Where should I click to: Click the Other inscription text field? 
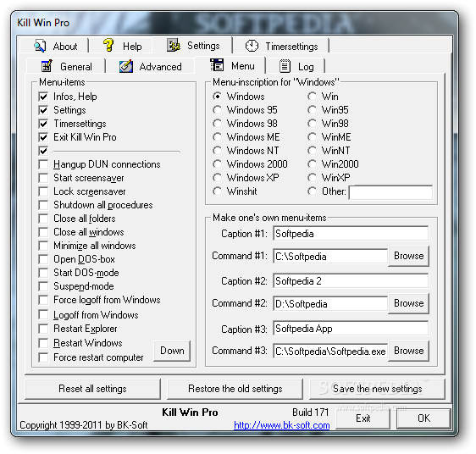[390, 192]
